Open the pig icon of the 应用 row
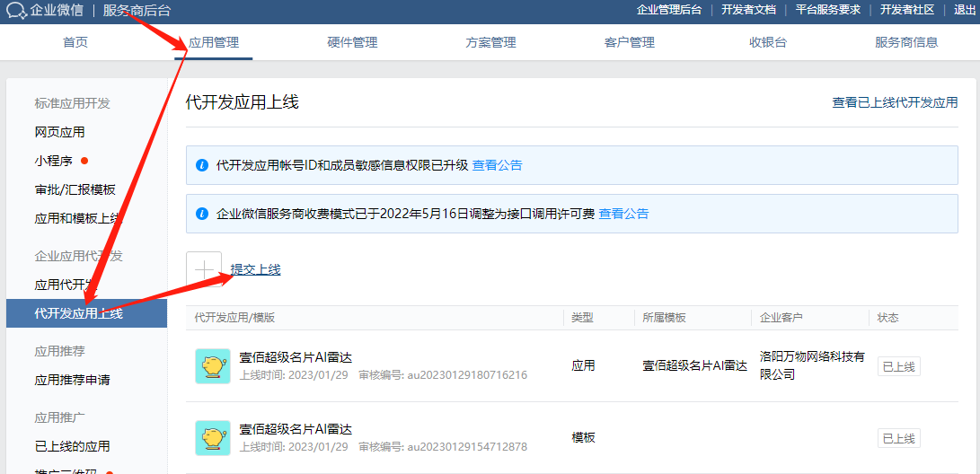 pos(213,366)
